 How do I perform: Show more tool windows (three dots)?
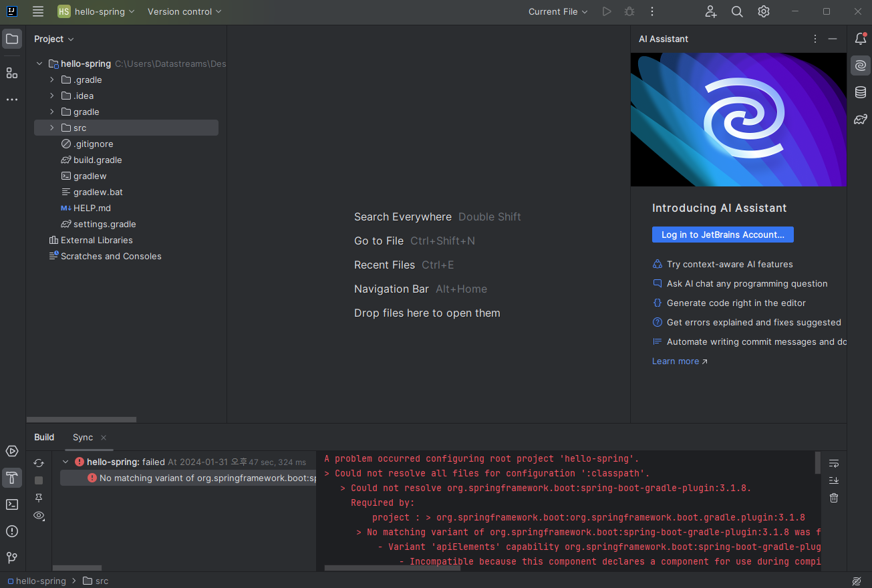(12, 100)
